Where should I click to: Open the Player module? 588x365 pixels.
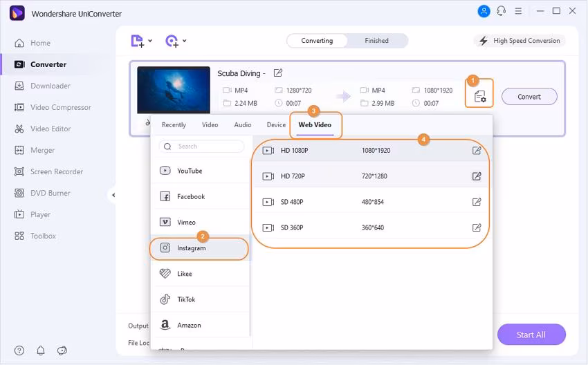[x=33, y=214]
